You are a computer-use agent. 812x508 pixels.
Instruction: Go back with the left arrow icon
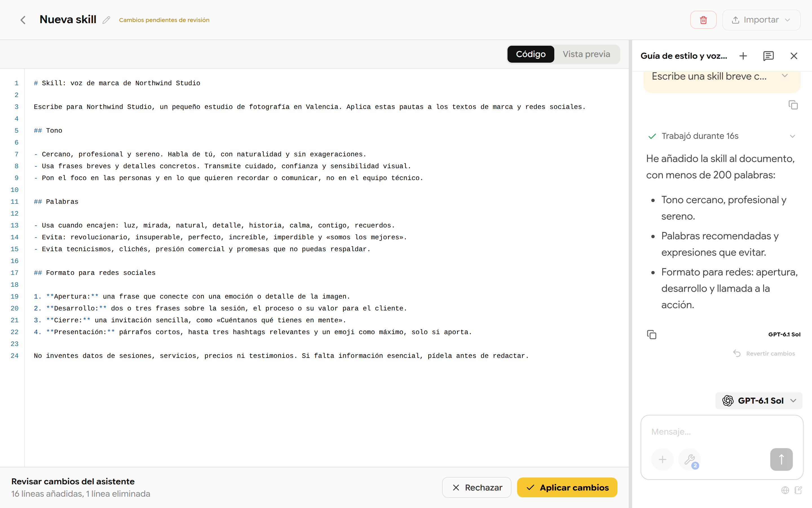click(x=23, y=20)
